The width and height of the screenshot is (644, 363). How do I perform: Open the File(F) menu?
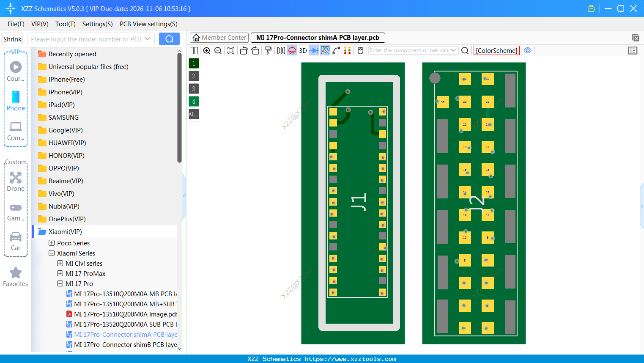[16, 24]
